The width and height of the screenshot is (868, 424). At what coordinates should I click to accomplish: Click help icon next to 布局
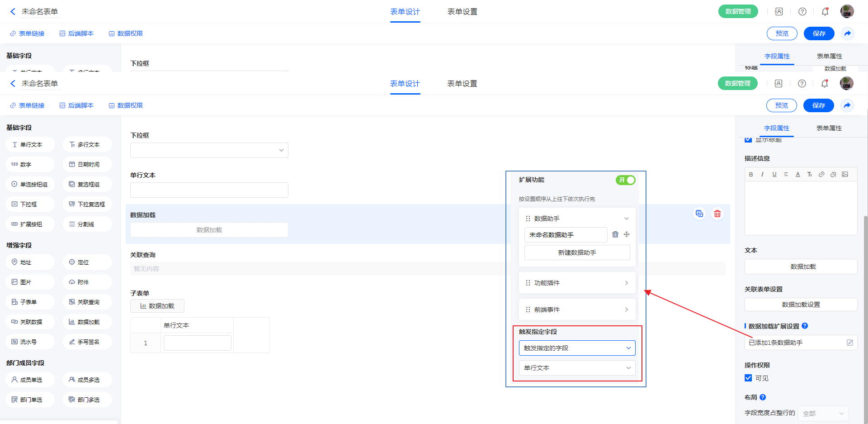(763, 397)
